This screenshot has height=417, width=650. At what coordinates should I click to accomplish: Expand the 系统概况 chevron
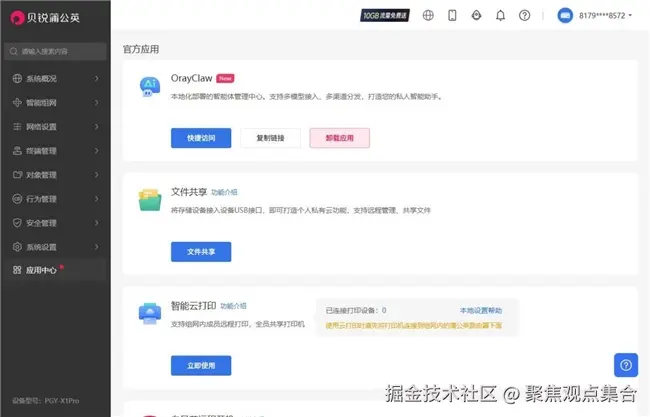(97, 78)
